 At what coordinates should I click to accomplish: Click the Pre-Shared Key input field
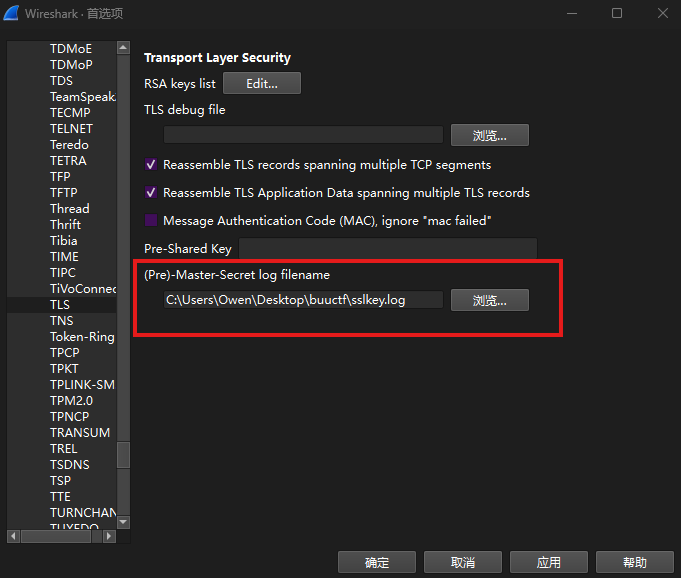pos(388,248)
